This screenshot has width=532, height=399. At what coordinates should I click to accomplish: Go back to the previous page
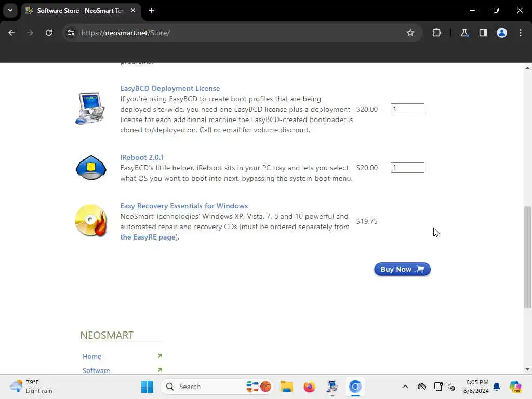[11, 33]
